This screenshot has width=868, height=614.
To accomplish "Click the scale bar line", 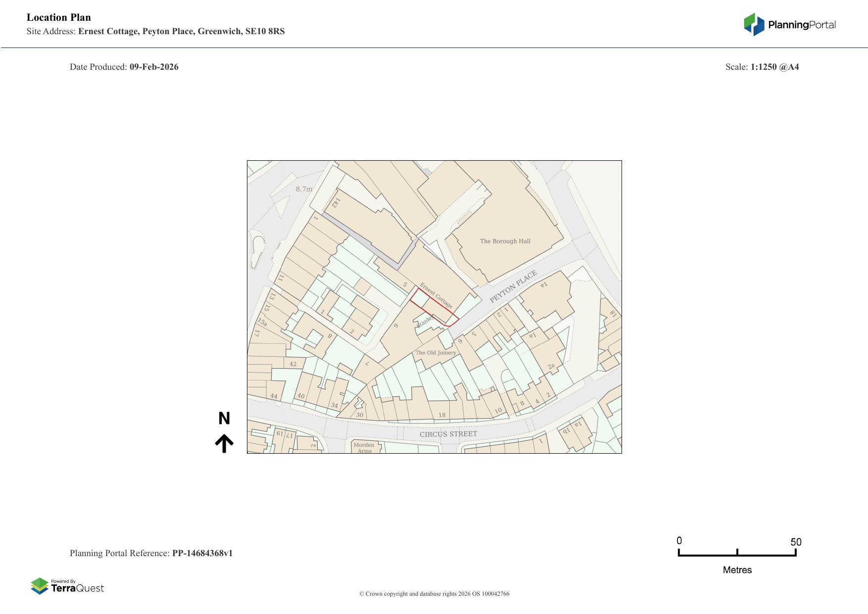I will tap(737, 555).
